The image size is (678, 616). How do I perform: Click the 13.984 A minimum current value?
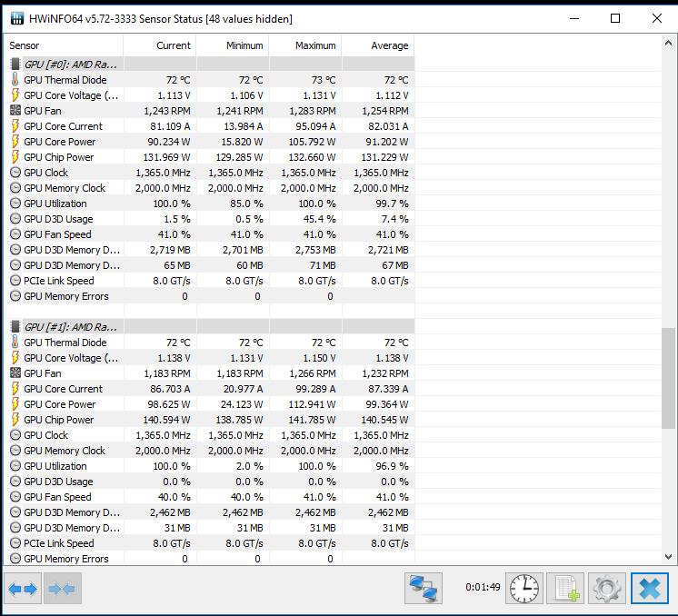(x=243, y=126)
